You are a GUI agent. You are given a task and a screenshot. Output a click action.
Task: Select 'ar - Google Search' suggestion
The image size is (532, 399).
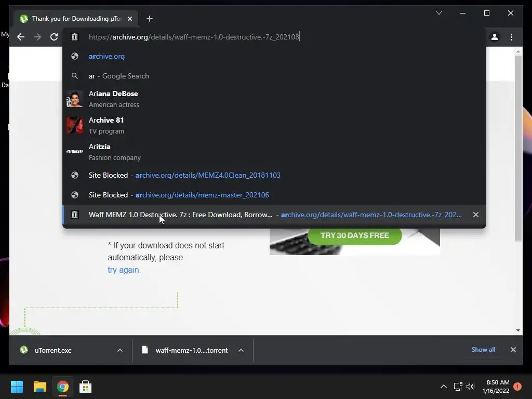[x=274, y=76]
